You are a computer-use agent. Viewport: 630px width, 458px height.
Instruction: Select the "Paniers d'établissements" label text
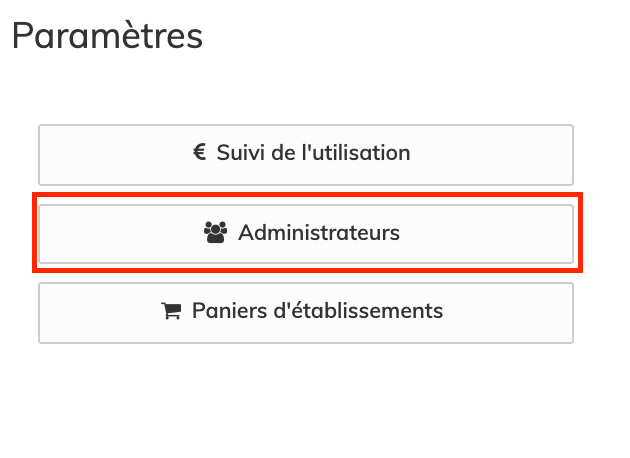coord(317,311)
